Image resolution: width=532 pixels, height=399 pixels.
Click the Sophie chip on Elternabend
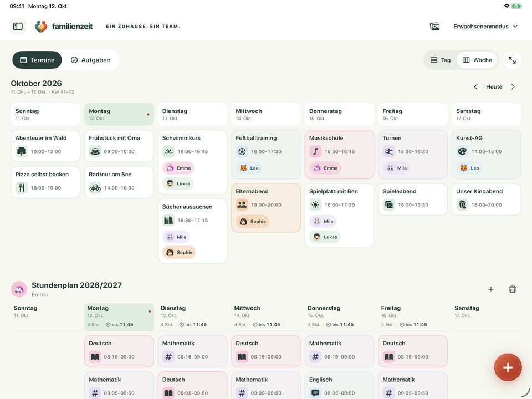(x=253, y=222)
